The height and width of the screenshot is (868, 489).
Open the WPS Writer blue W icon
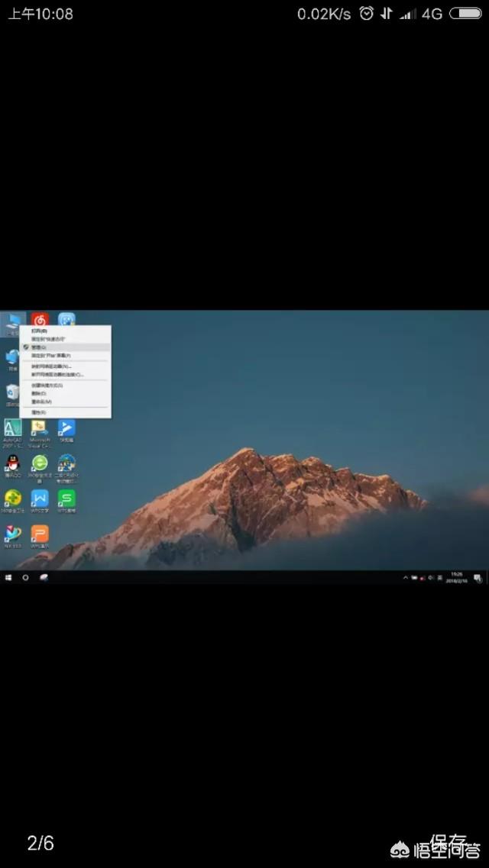(40, 501)
